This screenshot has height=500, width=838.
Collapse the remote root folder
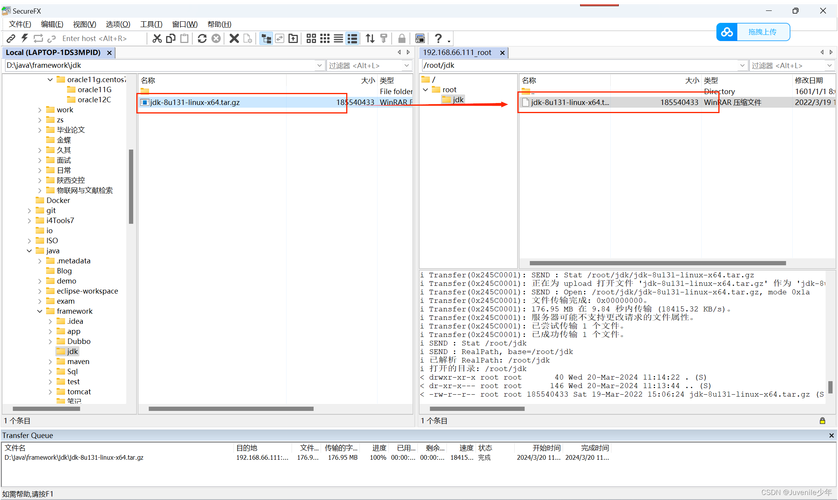425,89
